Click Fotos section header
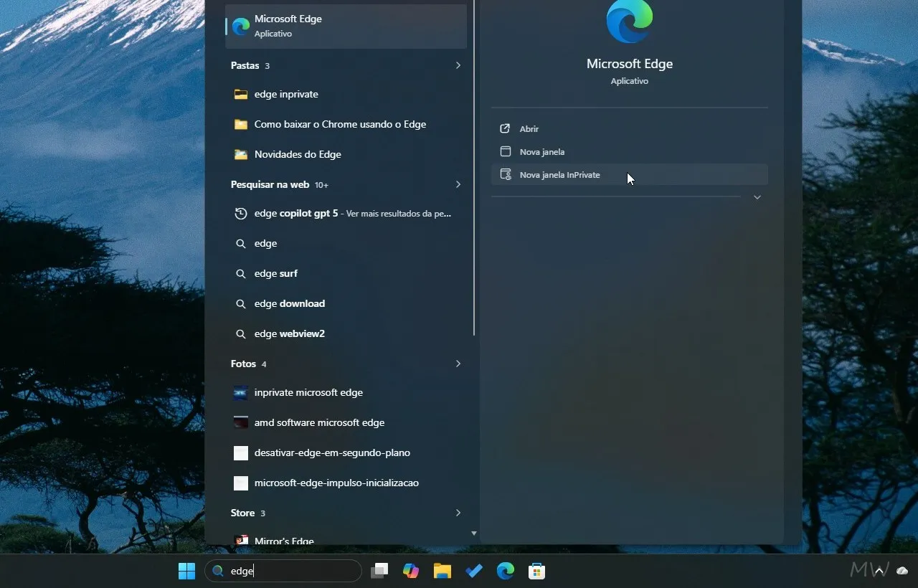 [x=243, y=364]
